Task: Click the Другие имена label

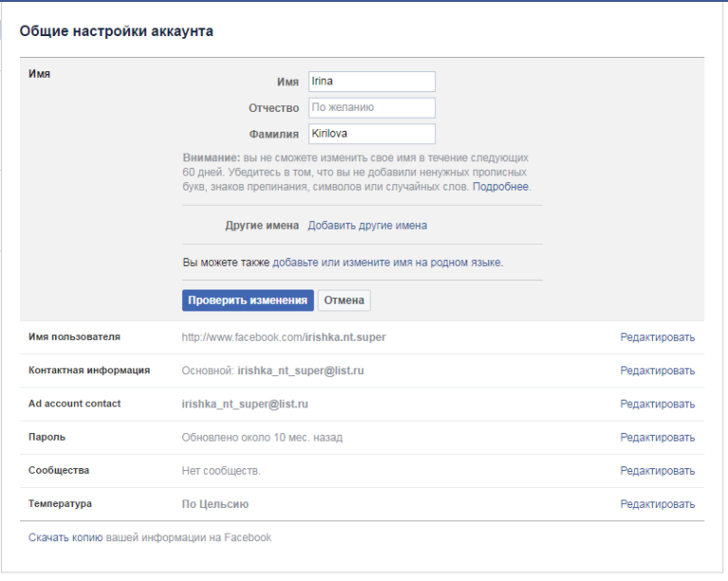Action: coord(262,226)
